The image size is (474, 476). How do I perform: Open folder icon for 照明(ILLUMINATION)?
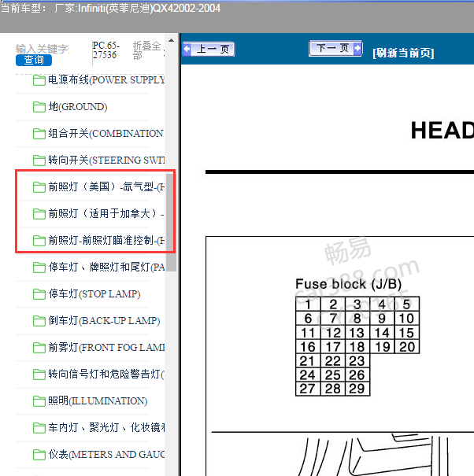coord(39,401)
